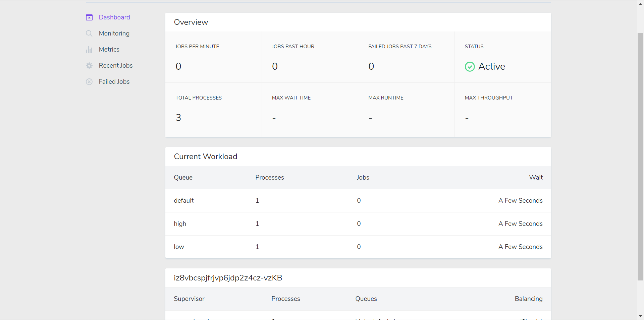Click the Monitoring magnifying glass icon

(x=89, y=34)
